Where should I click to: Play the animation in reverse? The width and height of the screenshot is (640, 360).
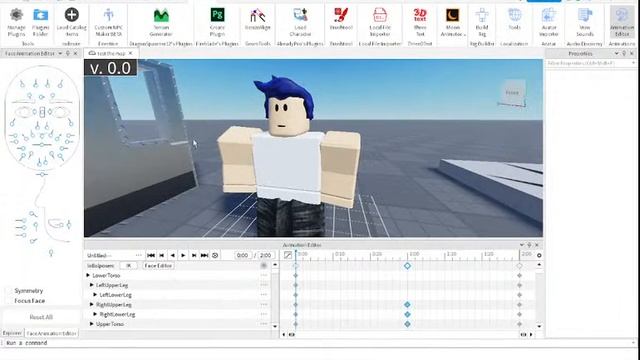[x=172, y=255]
